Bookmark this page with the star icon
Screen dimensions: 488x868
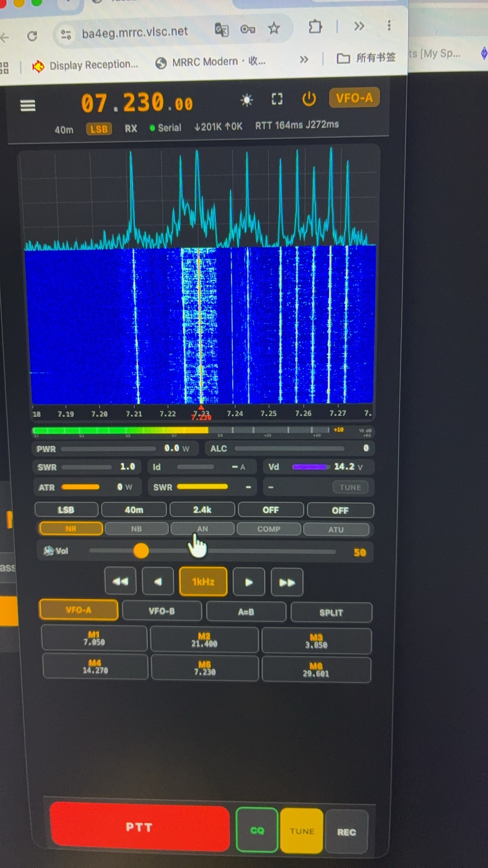click(274, 28)
